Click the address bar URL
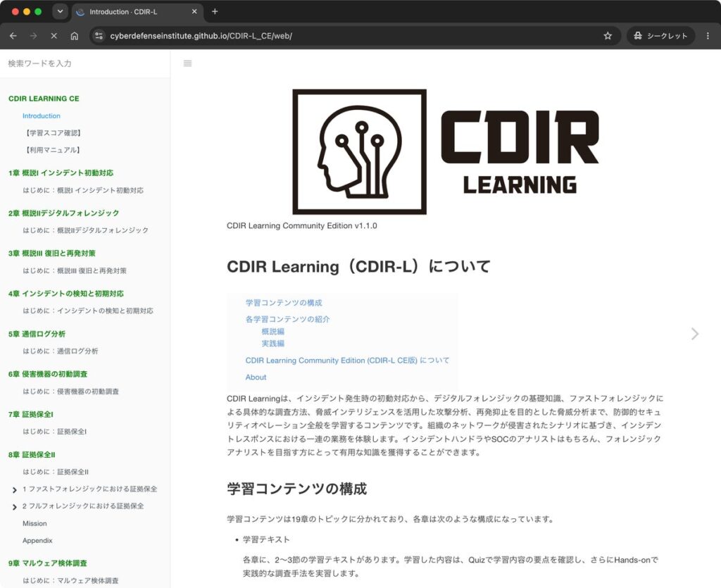The height and width of the screenshot is (588, 721). [201, 36]
